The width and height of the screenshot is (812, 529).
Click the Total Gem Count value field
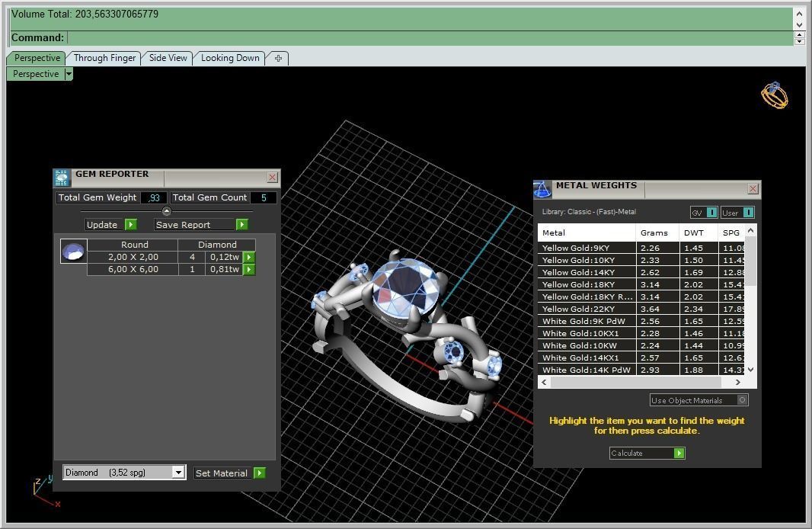[x=264, y=198]
